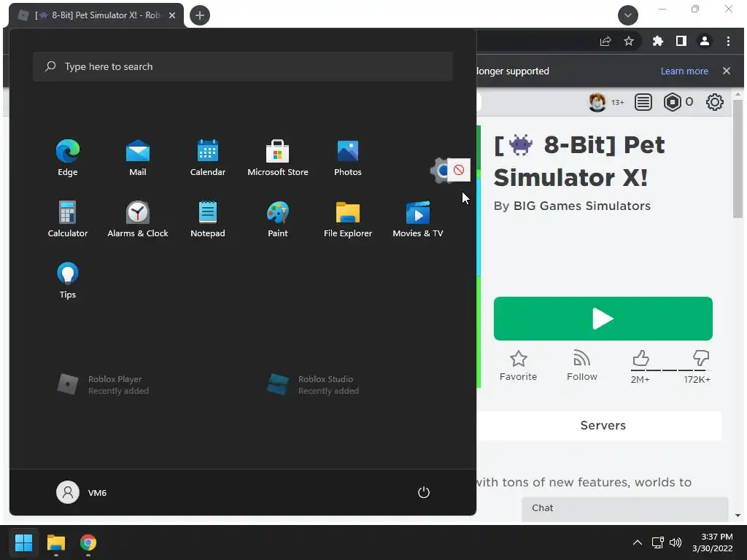Open Alarms & Clock
Viewport: 747px width, 560px height.
coord(138,219)
